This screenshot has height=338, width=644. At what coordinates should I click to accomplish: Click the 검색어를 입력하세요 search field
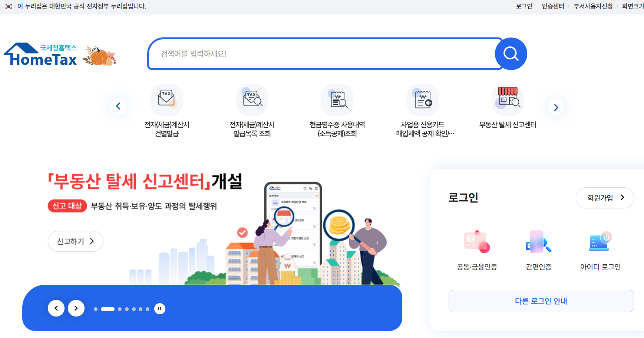click(322, 54)
